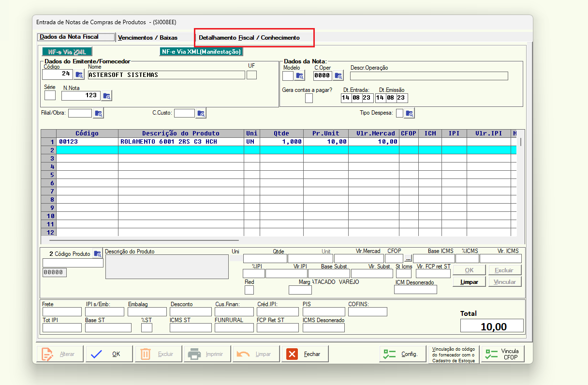
Task: Select grid cell ROLAMENTO 6001 2RS C3 HCH
Action: [181, 142]
